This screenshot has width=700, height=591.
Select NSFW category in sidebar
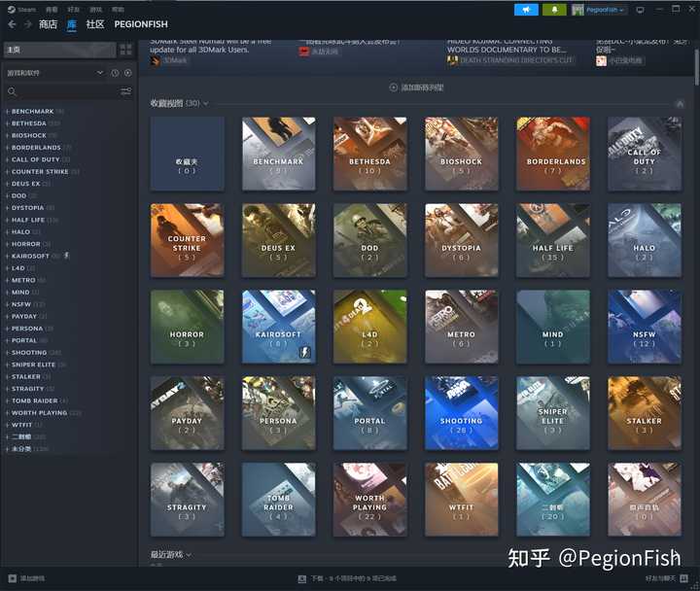click(21, 304)
